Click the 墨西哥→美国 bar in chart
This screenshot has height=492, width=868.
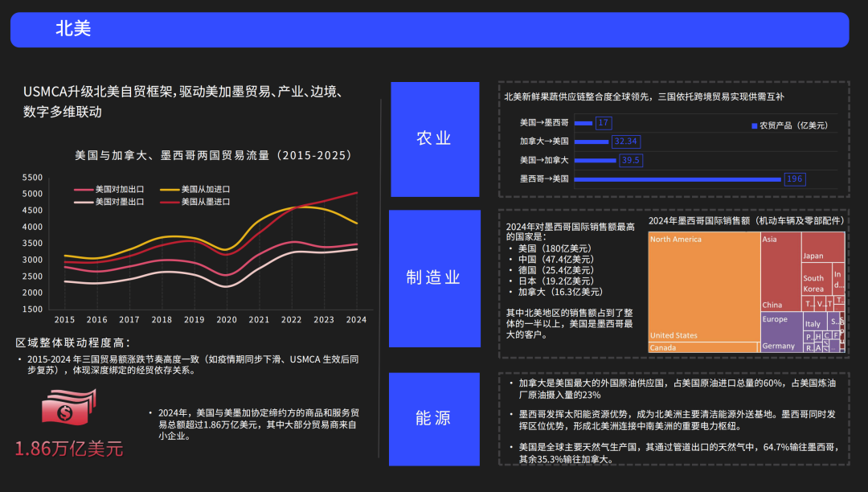[x=678, y=178]
